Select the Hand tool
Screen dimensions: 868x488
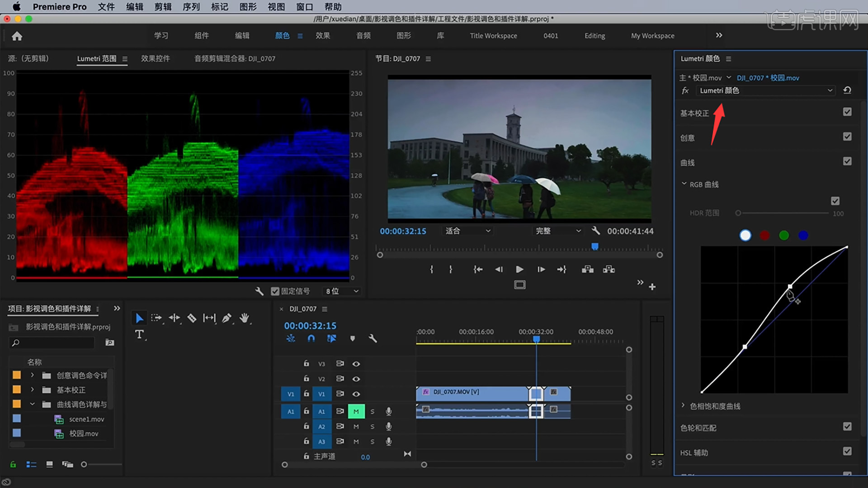[x=244, y=318]
